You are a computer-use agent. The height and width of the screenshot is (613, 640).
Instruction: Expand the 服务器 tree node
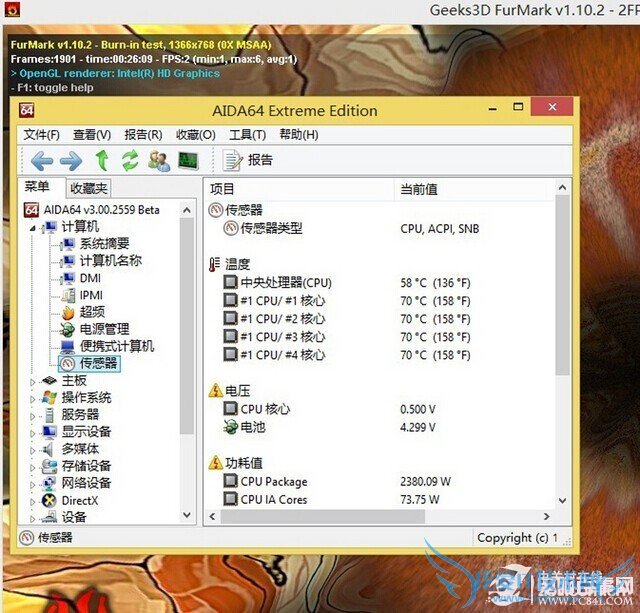click(33, 416)
